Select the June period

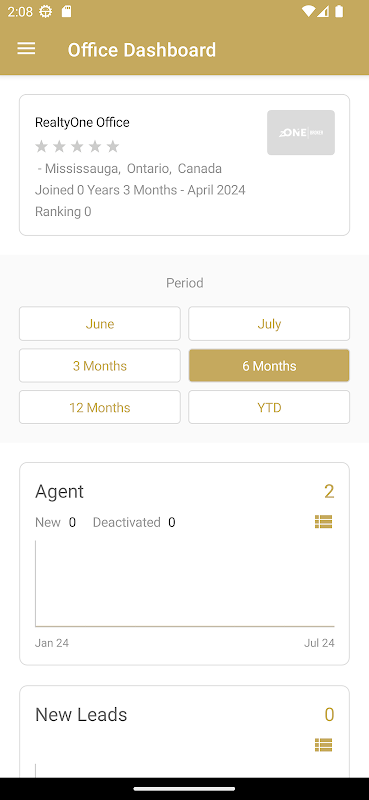click(100, 323)
